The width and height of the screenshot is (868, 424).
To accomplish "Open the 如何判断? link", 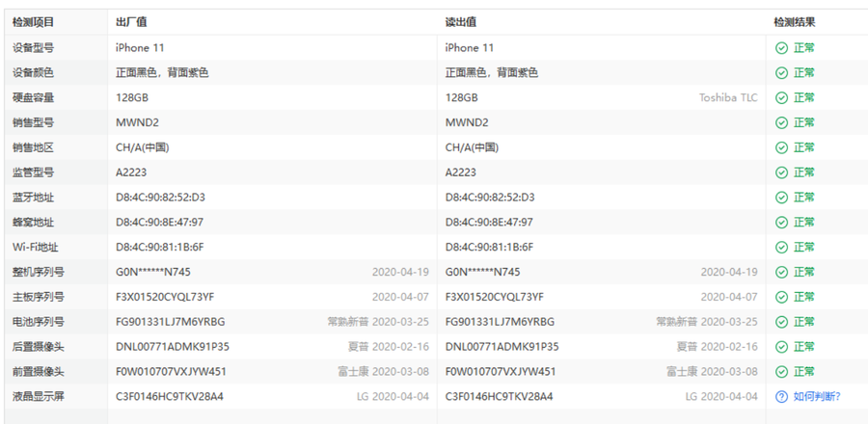I will pyautogui.click(x=816, y=396).
